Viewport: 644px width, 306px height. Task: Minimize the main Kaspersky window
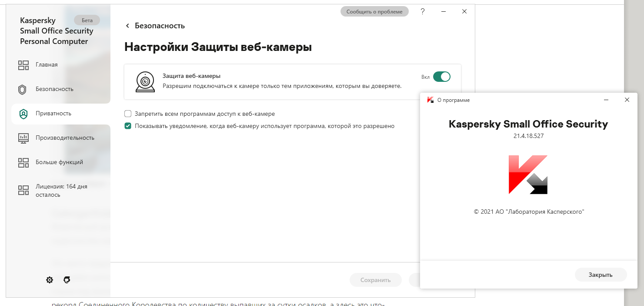(x=444, y=12)
